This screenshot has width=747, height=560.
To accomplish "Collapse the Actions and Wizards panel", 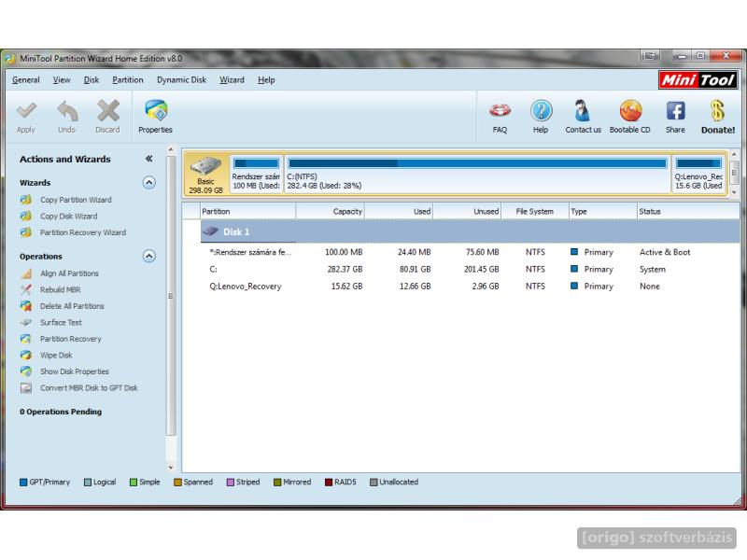I will (149, 159).
